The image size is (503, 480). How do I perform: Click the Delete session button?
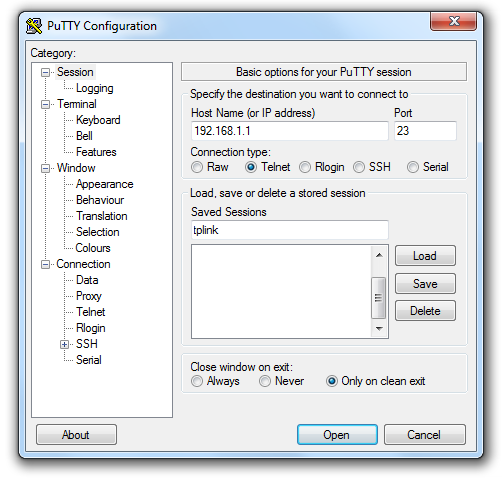(425, 311)
